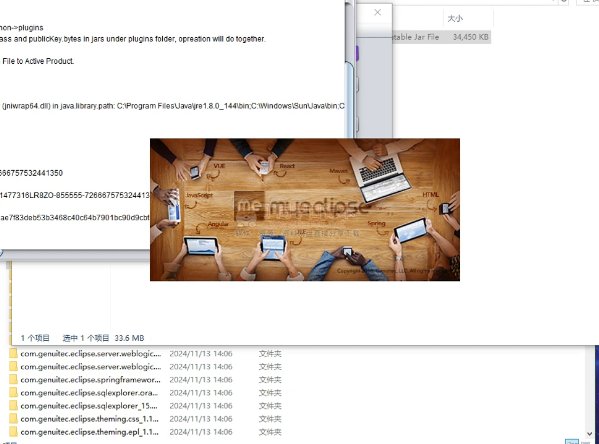This screenshot has height=444, width=599.
Task: Click folder icon of com.genuitec.eclipse.sqlexplorer_15... row
Action: [x=13, y=405]
